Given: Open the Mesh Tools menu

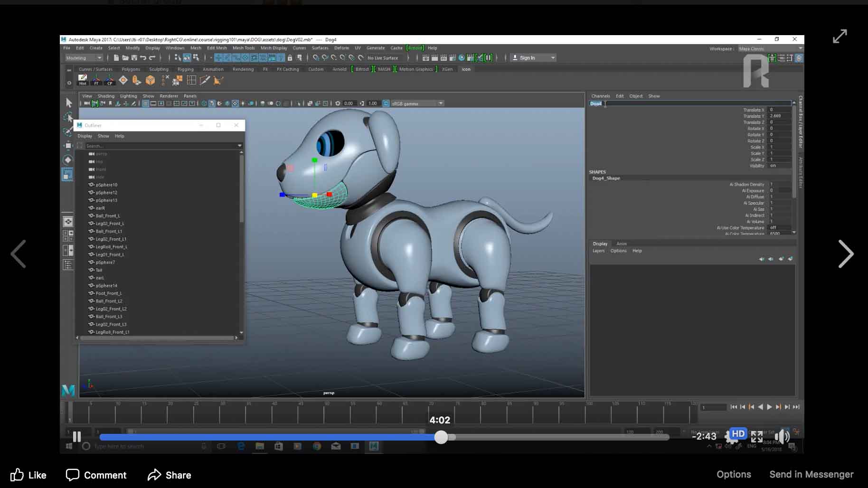Looking at the screenshot, I should click(x=244, y=48).
